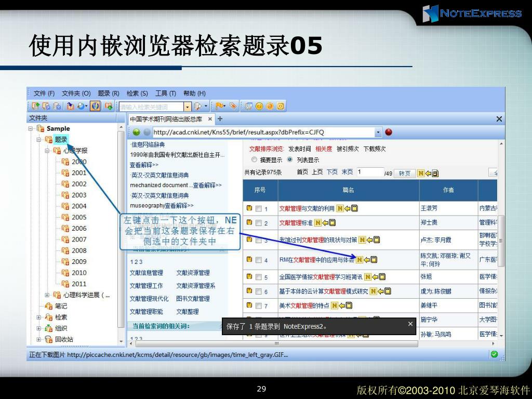Collapse the 心理学报 folder
Viewport: 532px width, 399px height.
[47, 151]
